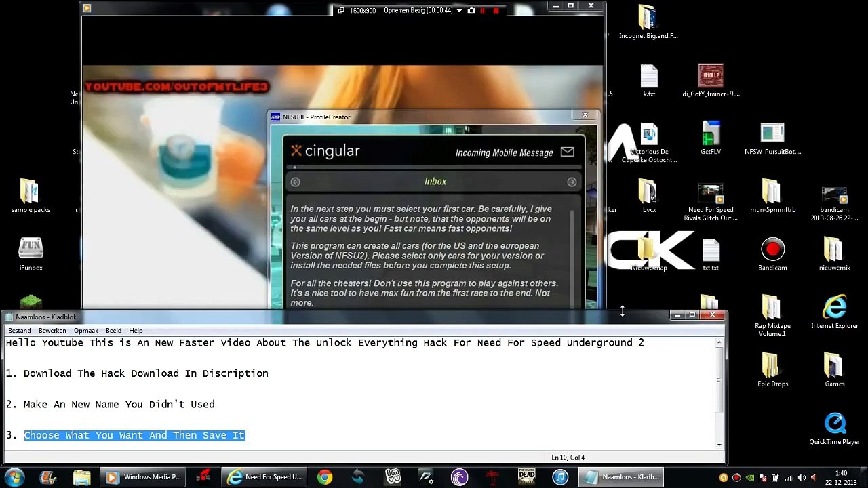Click the line 'Make An New Name You Didn't Used'
This screenshot has width=868, height=488.
[119, 405]
